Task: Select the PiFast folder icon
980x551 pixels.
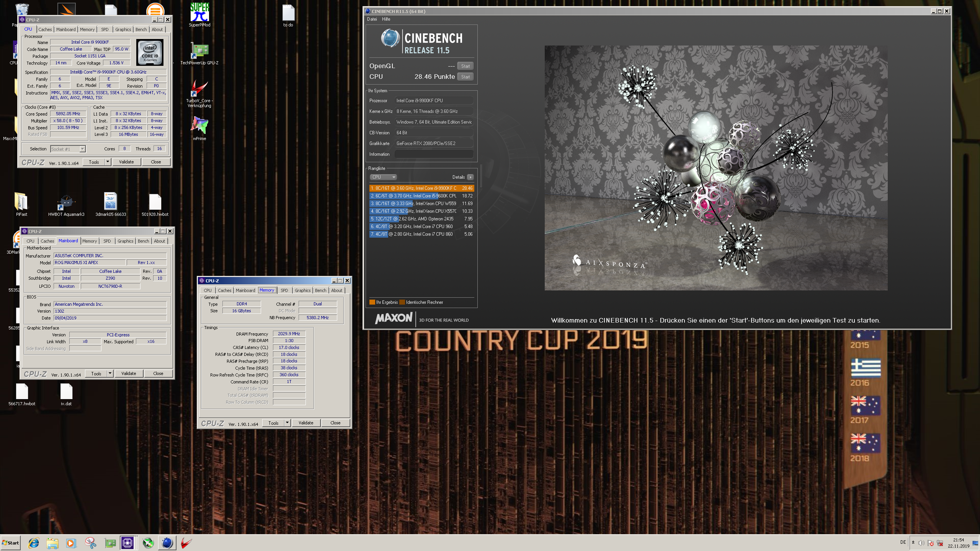Action: [21, 204]
